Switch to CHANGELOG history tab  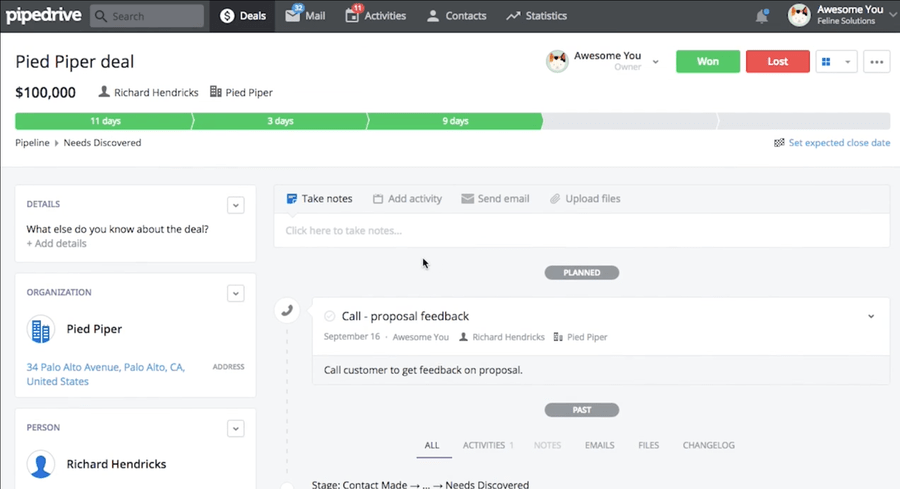click(x=708, y=445)
